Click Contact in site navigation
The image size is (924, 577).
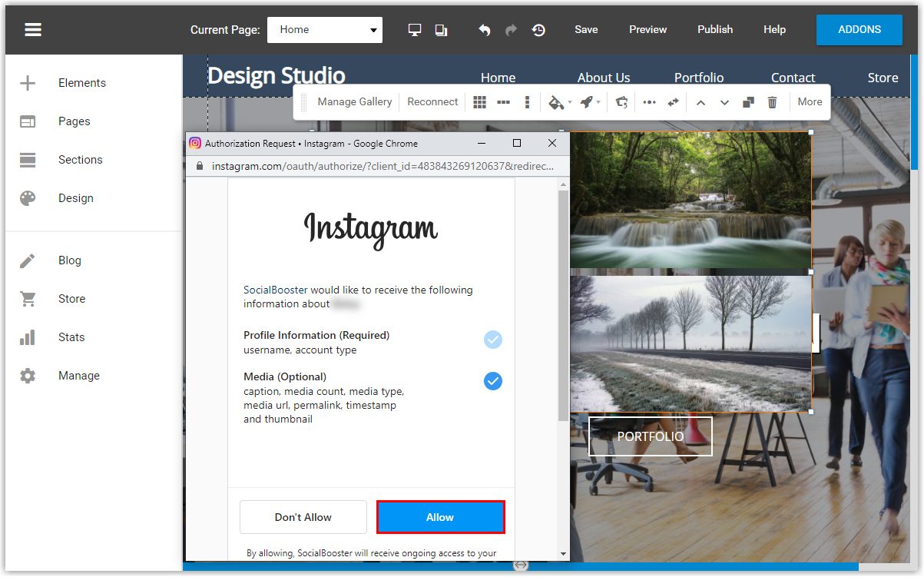click(793, 78)
